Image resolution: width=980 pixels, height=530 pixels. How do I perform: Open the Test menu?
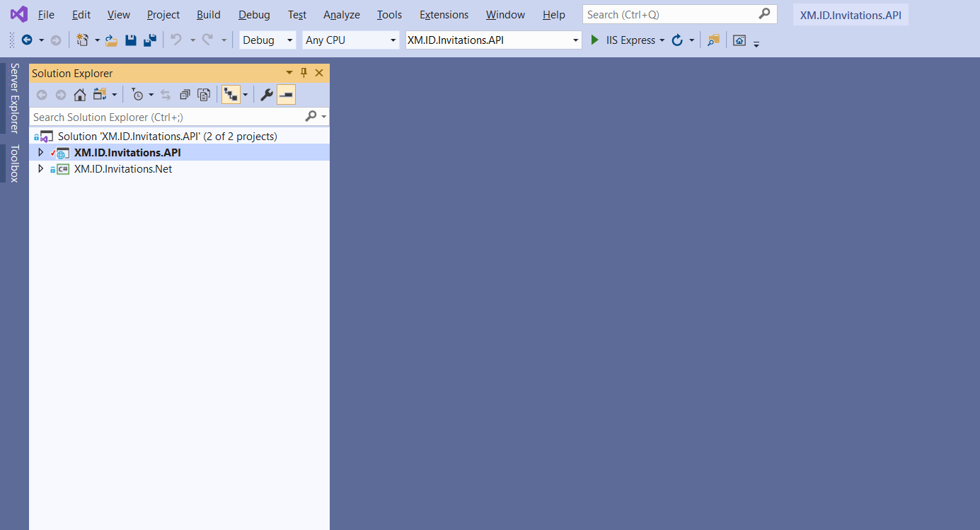[297, 14]
